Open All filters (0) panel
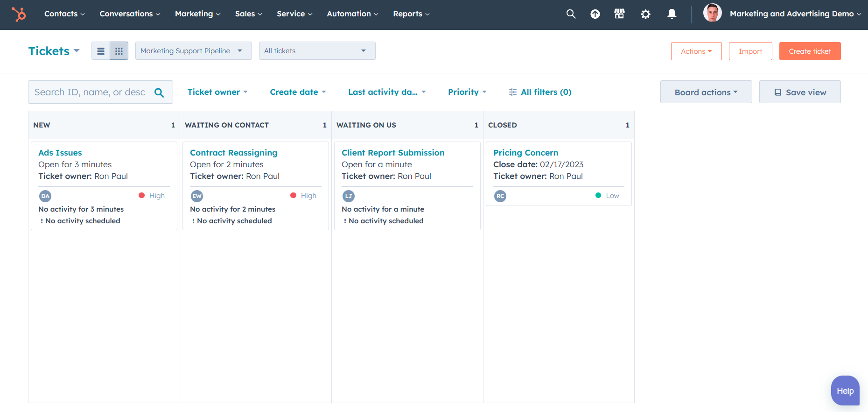Image resolution: width=868 pixels, height=412 pixels. click(x=540, y=92)
